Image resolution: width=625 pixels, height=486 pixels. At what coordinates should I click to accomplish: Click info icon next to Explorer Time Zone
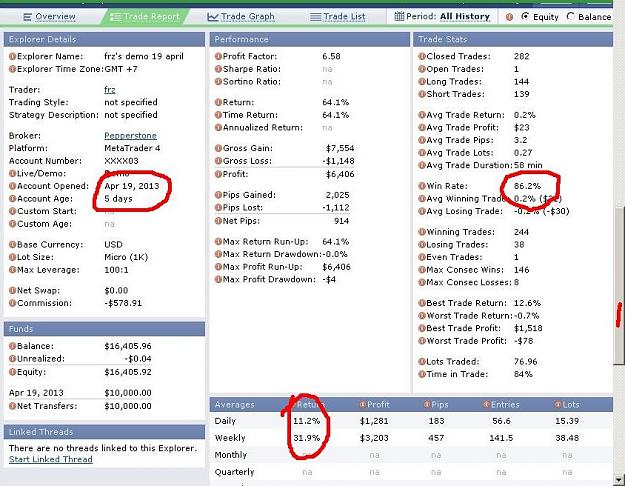[12, 69]
